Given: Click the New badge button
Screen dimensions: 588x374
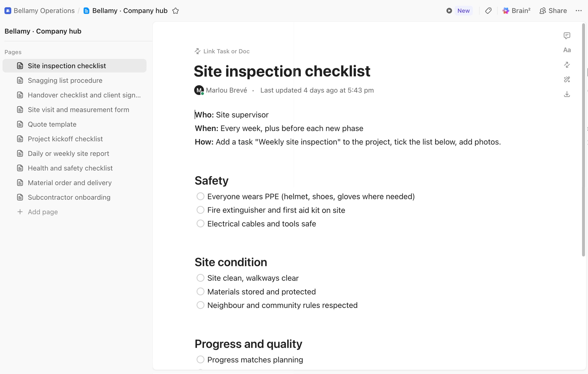Looking at the screenshot, I should (463, 11).
